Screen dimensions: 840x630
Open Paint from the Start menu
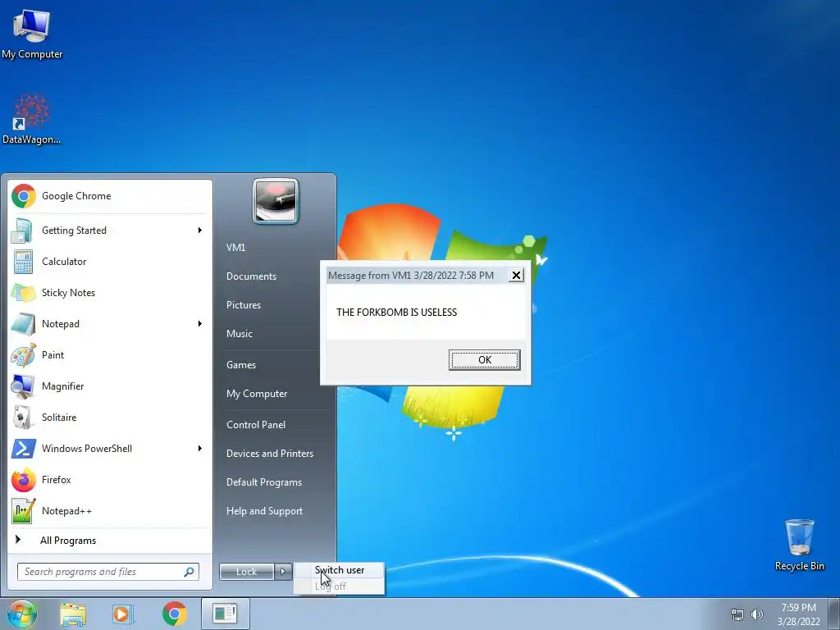pos(110,354)
